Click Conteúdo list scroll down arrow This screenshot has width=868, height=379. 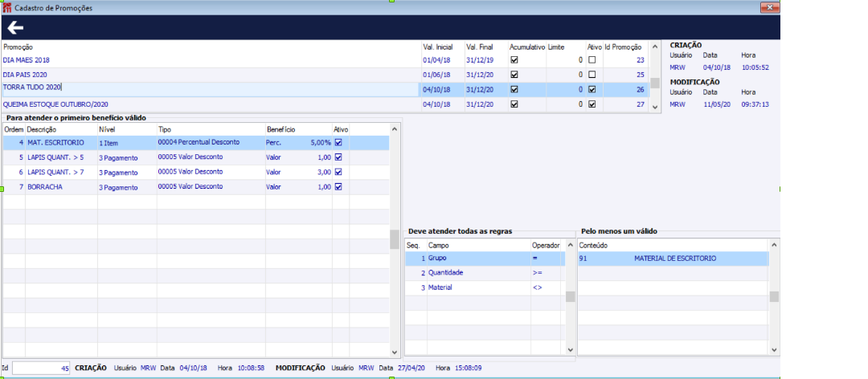(775, 349)
